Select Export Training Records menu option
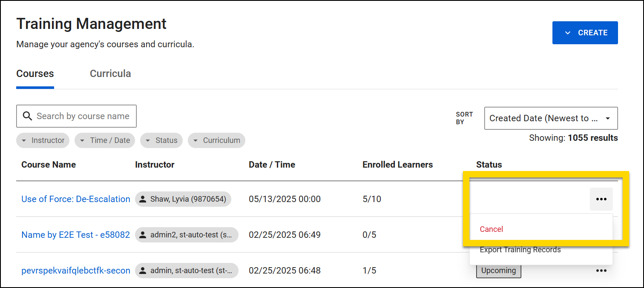 pyautogui.click(x=520, y=250)
